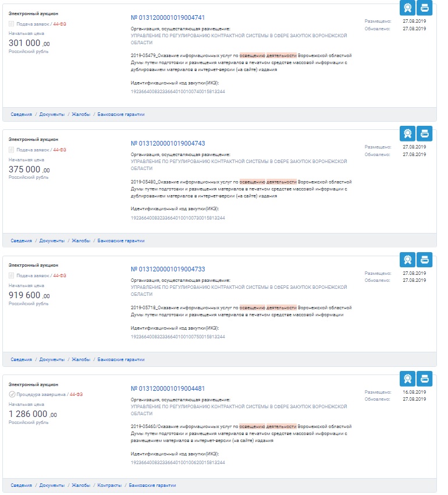Open procurement № 0131200001019004733
Screen dimensions: 448x495
[168, 269]
